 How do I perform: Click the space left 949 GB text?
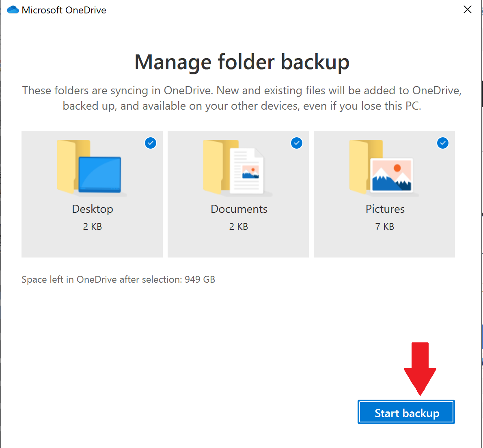tap(118, 279)
